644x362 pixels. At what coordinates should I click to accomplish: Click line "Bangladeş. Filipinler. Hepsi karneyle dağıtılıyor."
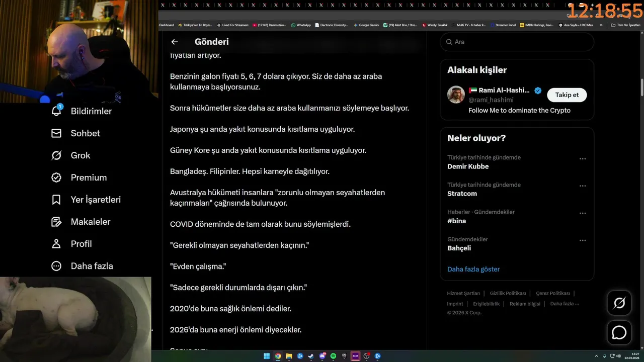pos(250,171)
